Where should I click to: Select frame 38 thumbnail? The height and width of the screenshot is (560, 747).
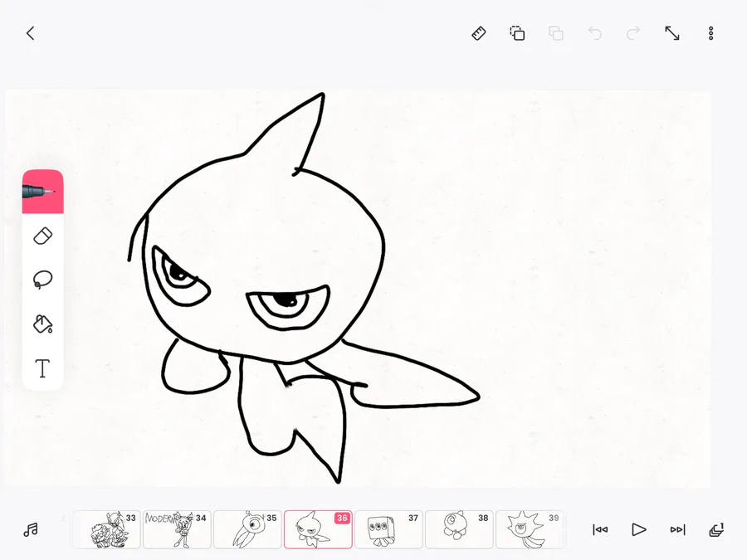coord(459,529)
